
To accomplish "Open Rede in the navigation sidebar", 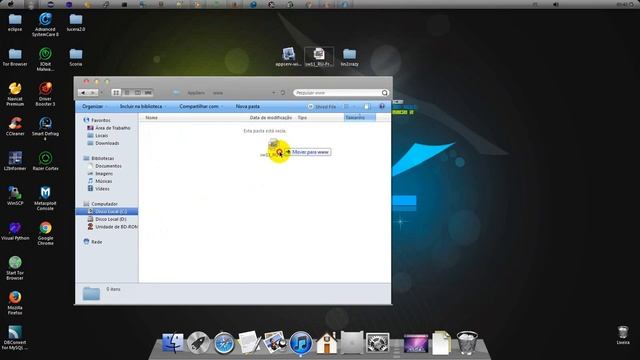I will [93, 242].
